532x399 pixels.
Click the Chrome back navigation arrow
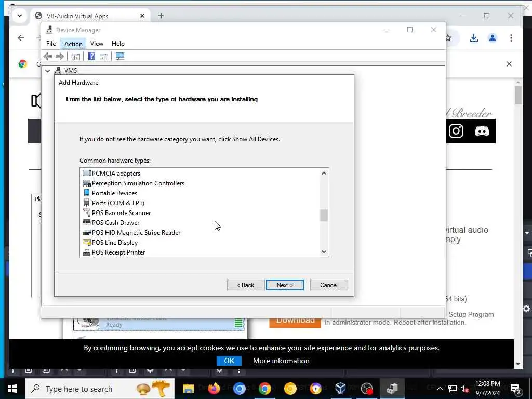click(21, 38)
